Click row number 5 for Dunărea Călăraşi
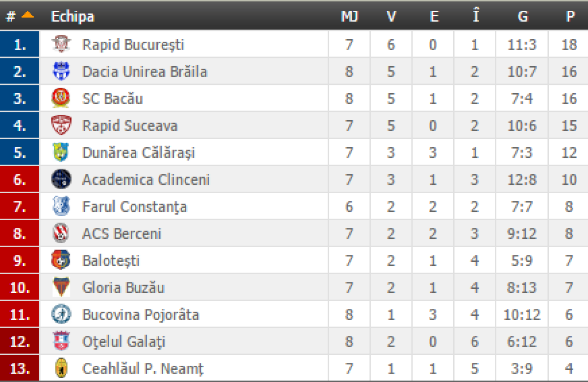This screenshot has width=588, height=382. tap(20, 152)
